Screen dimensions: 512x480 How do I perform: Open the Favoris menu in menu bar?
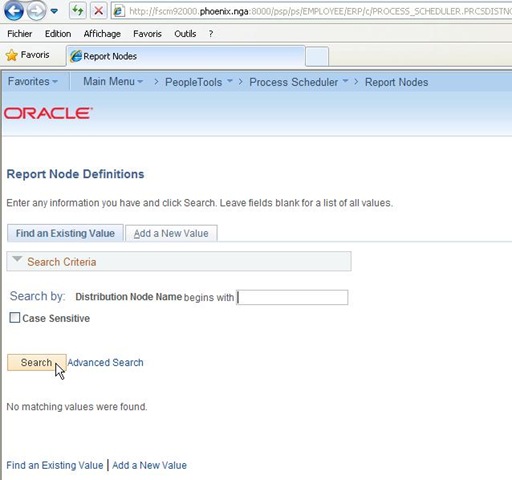[x=147, y=34]
